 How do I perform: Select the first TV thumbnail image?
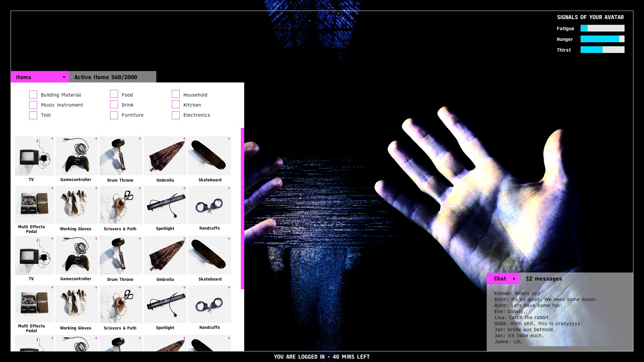tap(35, 156)
